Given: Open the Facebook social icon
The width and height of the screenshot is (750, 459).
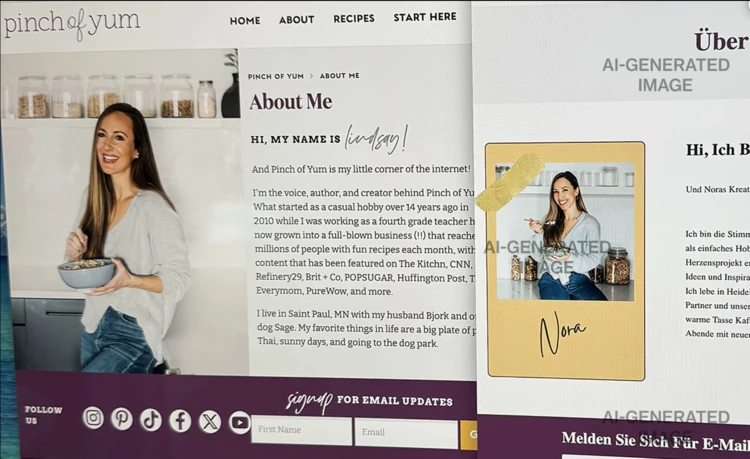Looking at the screenshot, I should coord(180,421).
